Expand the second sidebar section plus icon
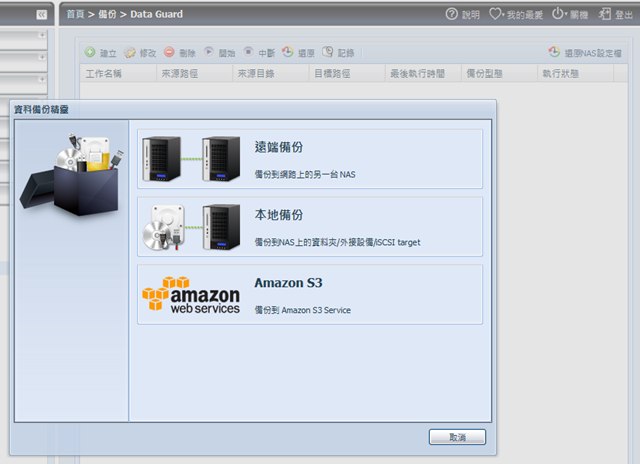This screenshot has height=464, width=640. click(x=42, y=57)
